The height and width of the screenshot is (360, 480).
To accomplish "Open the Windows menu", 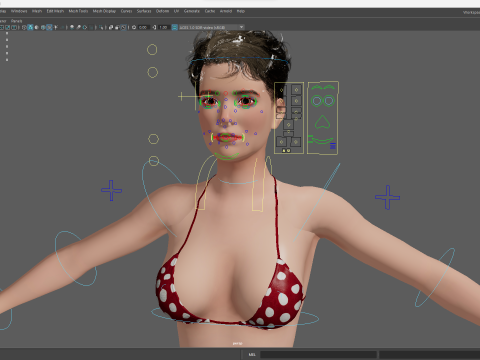I will click(x=19, y=11).
